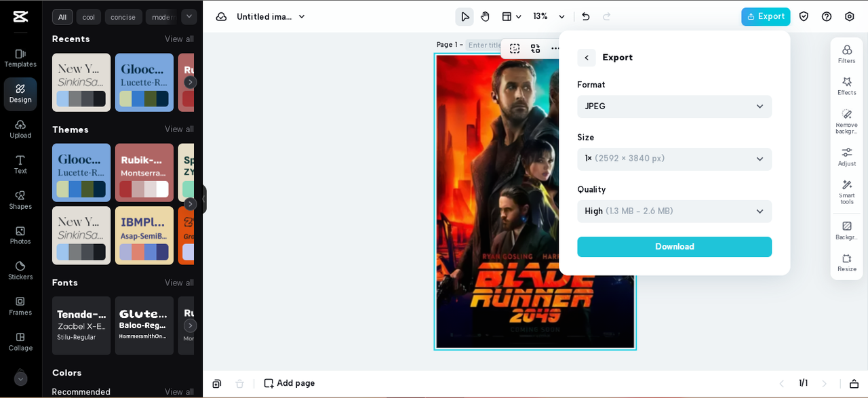Open the Quality High dropdown
Screen dimensions: 868x398
tap(674, 211)
